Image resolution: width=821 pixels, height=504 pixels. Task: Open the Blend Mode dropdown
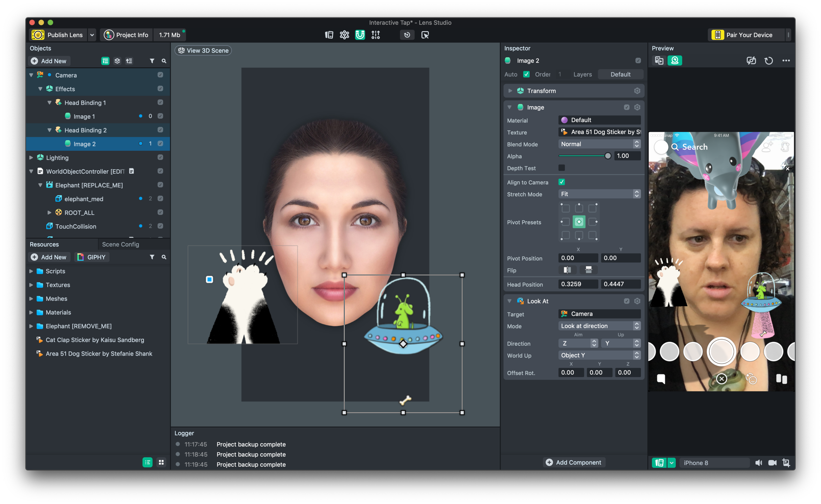point(599,144)
